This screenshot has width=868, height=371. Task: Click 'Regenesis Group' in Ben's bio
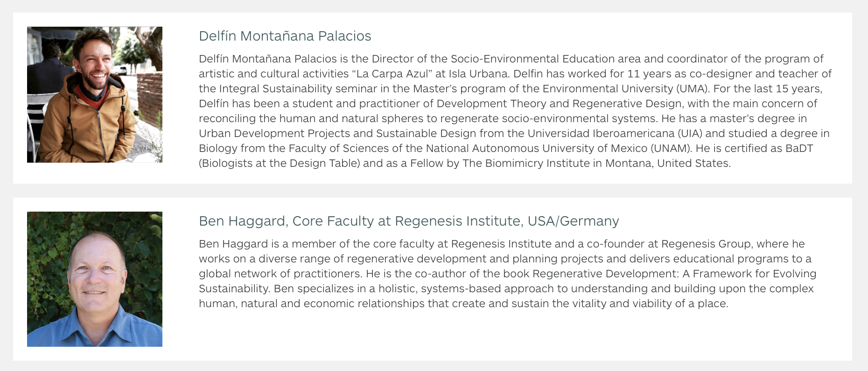pyautogui.click(x=706, y=244)
